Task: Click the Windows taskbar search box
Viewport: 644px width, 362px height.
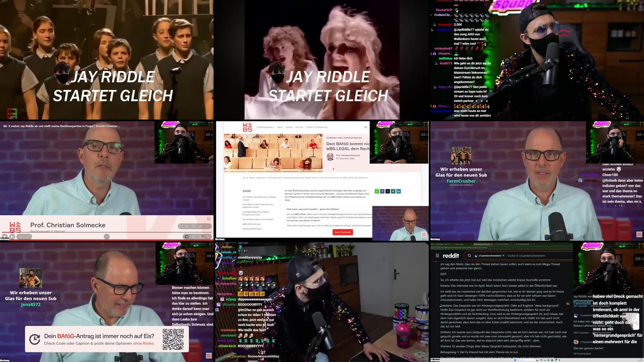Action: 526,360
